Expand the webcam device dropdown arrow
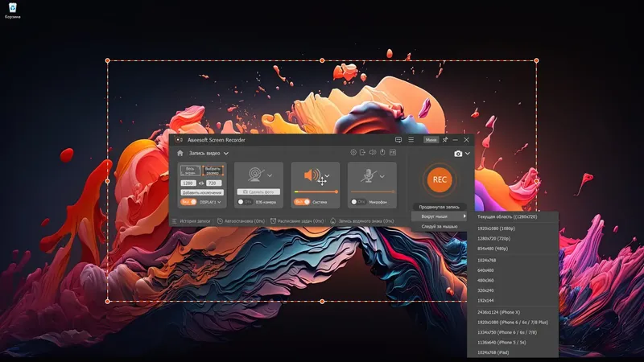The image size is (644, 362). (270, 175)
